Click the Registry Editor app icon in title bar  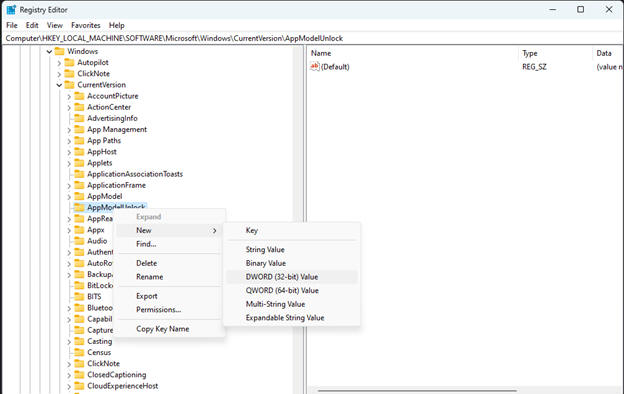[11, 10]
